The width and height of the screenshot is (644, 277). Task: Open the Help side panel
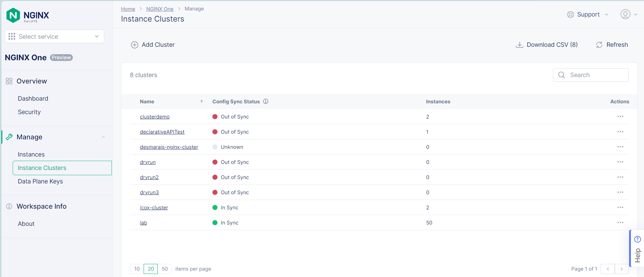pos(637,248)
